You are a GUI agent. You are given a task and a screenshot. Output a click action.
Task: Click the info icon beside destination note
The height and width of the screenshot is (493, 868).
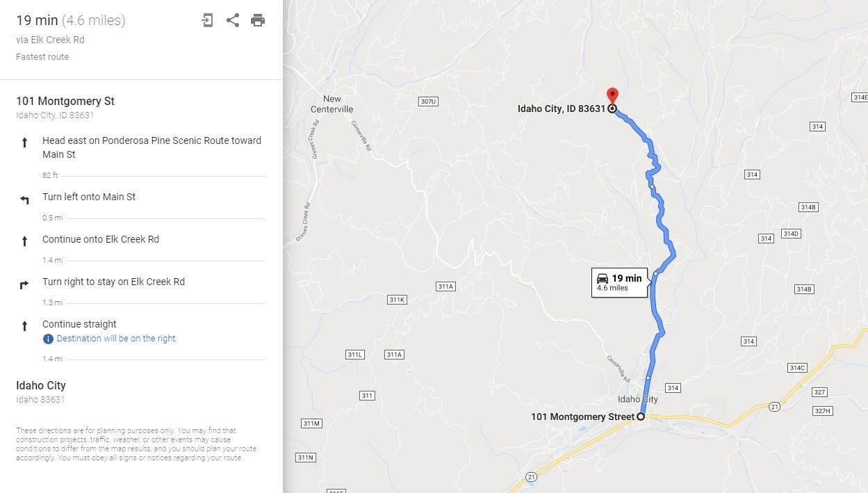48,339
